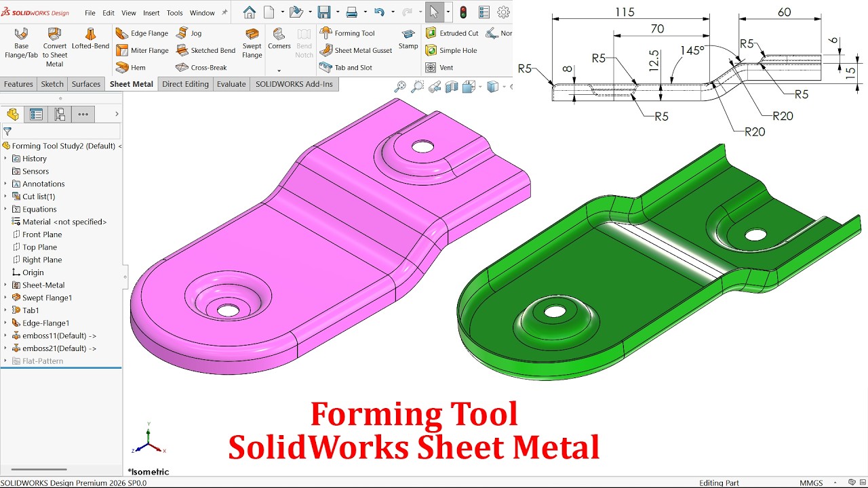Image resolution: width=868 pixels, height=488 pixels.
Task: Select emboss21(Default) in the tree
Action: coord(54,348)
